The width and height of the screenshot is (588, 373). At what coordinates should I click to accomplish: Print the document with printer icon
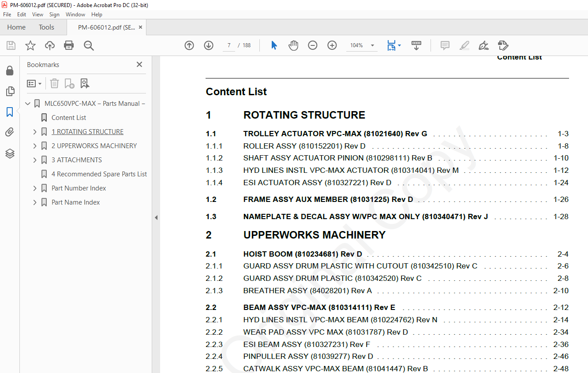[x=69, y=45]
